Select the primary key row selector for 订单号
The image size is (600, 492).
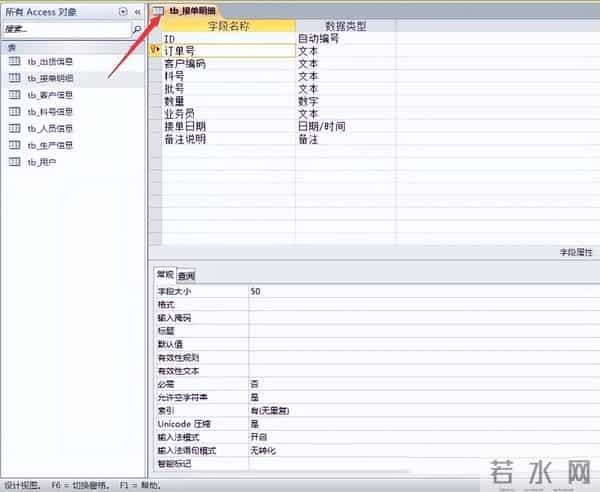click(155, 51)
